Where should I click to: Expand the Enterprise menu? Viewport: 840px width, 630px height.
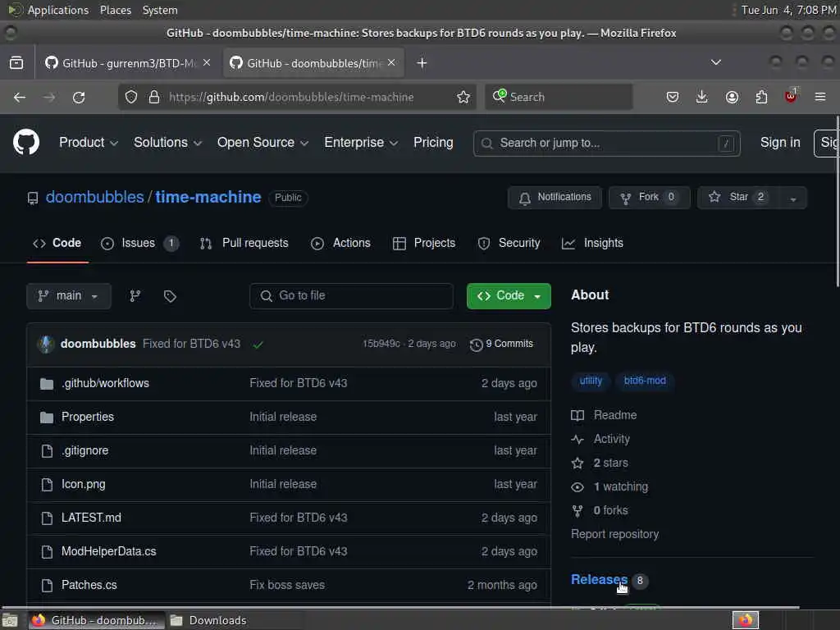[361, 143]
